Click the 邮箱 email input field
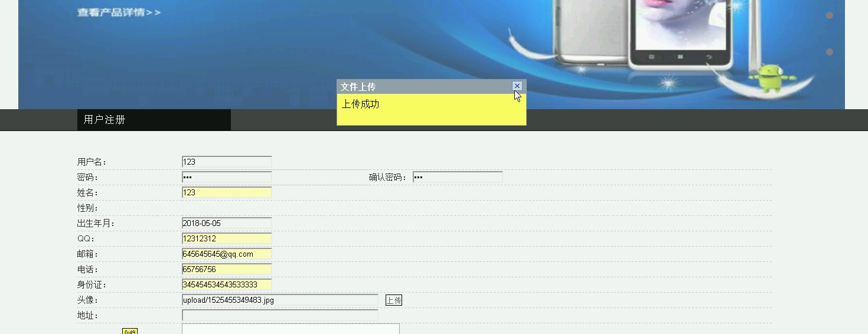Screen dimensions: 868x334 click(x=227, y=254)
